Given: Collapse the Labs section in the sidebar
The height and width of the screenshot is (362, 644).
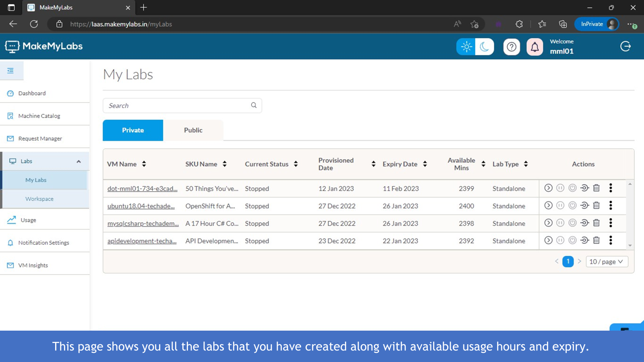Looking at the screenshot, I should pyautogui.click(x=78, y=161).
